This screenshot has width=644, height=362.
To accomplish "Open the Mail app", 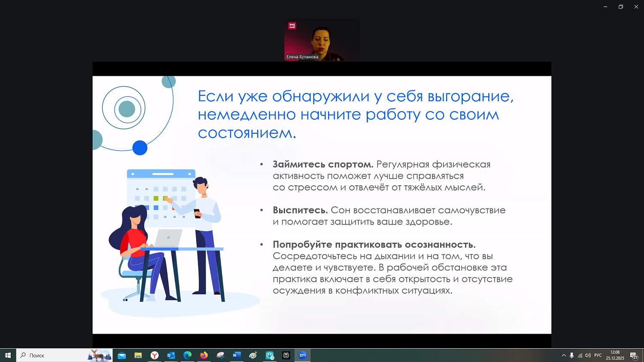I will tap(122, 355).
